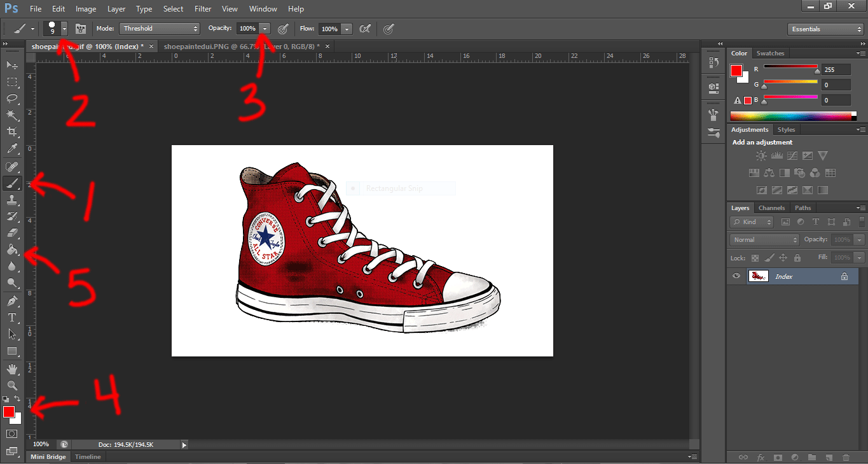Screen dimensions: 868x464
Task: Enable airbrush-style build-up
Action: click(365, 29)
